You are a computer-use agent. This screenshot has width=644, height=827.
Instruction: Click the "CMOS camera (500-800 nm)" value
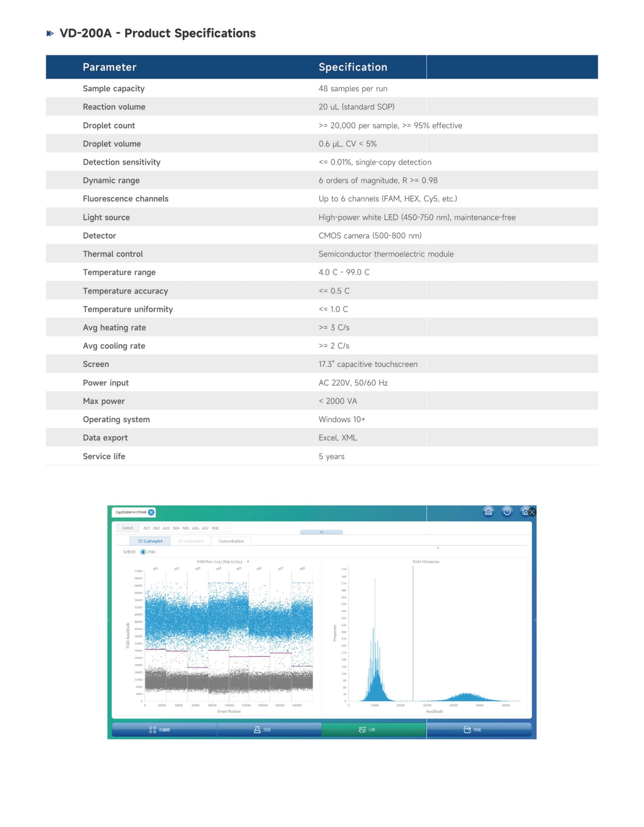370,236
